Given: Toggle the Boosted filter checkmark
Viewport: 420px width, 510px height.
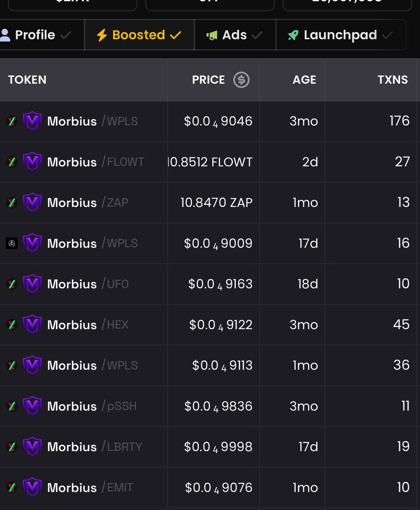Looking at the screenshot, I should (x=175, y=35).
